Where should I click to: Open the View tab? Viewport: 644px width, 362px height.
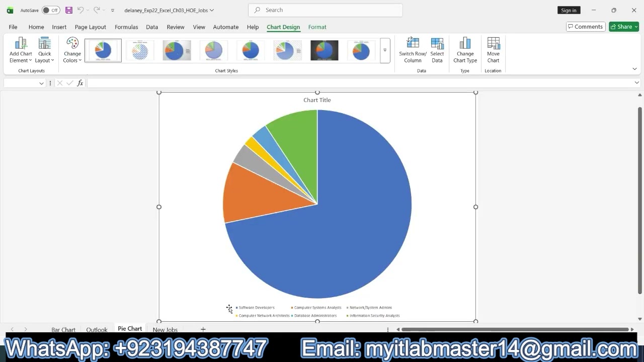pos(199,27)
